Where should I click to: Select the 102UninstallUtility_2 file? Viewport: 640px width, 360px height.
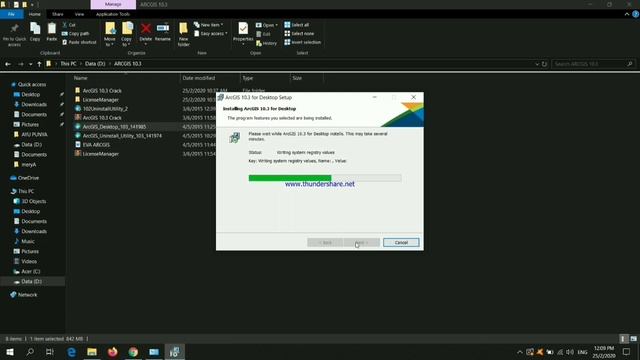click(105, 109)
